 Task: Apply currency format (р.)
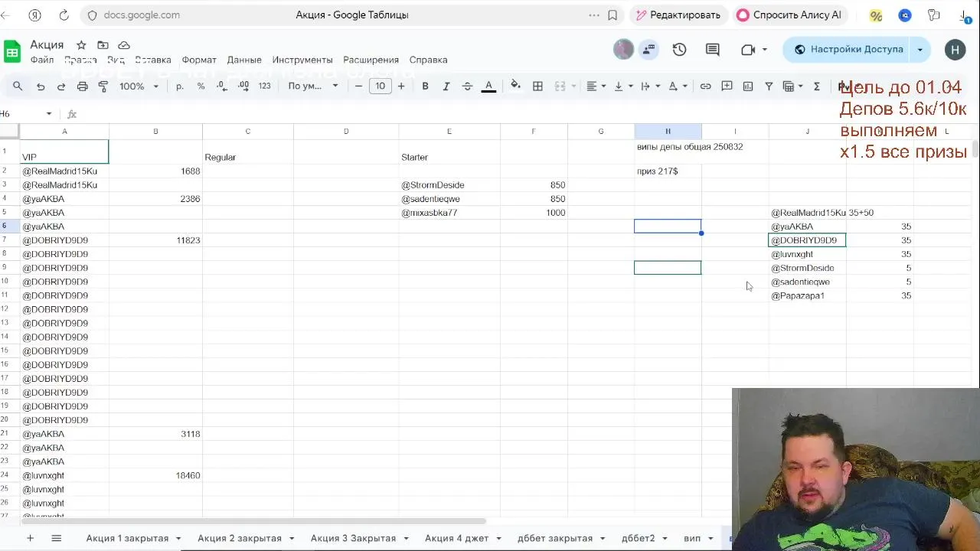tap(180, 86)
